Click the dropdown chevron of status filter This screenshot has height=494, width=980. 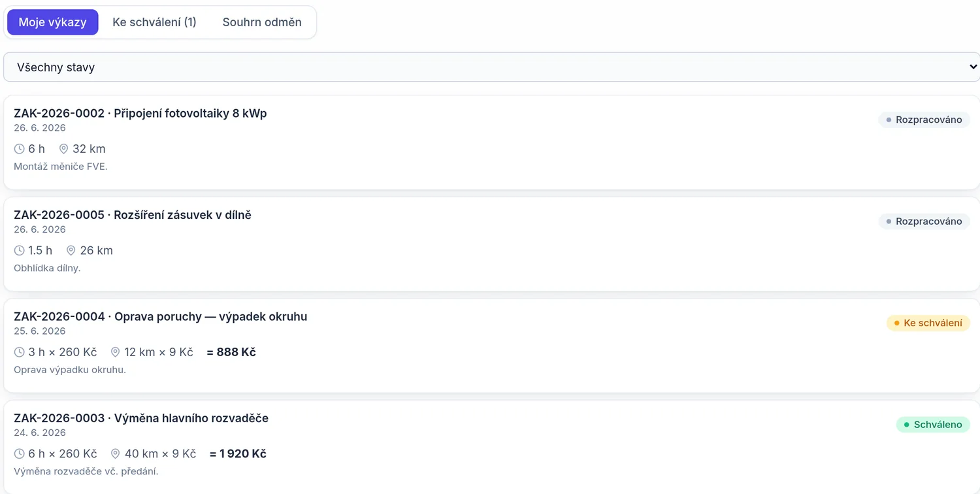click(x=972, y=67)
